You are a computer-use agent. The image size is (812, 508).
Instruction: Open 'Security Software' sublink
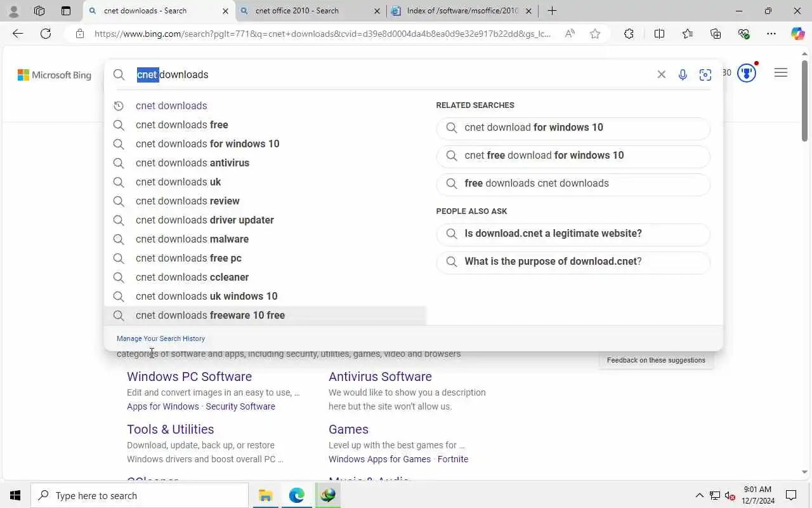240,406
